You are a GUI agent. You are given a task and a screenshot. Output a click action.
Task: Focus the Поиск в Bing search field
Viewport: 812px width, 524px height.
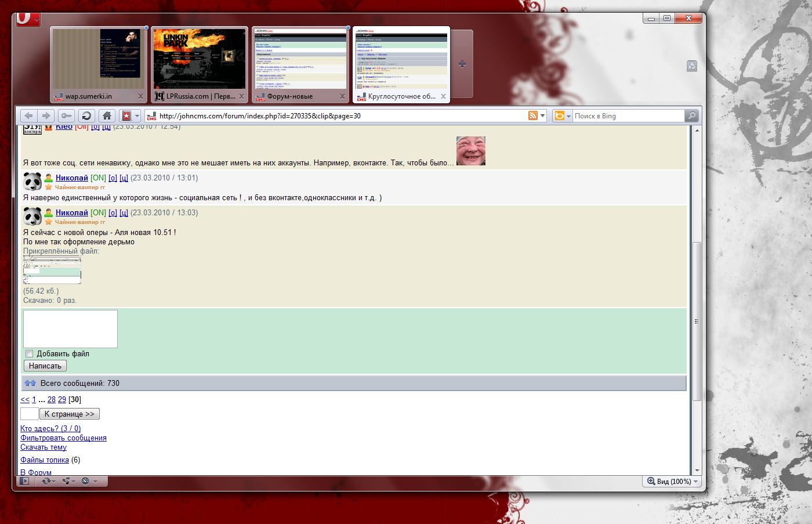click(x=628, y=115)
